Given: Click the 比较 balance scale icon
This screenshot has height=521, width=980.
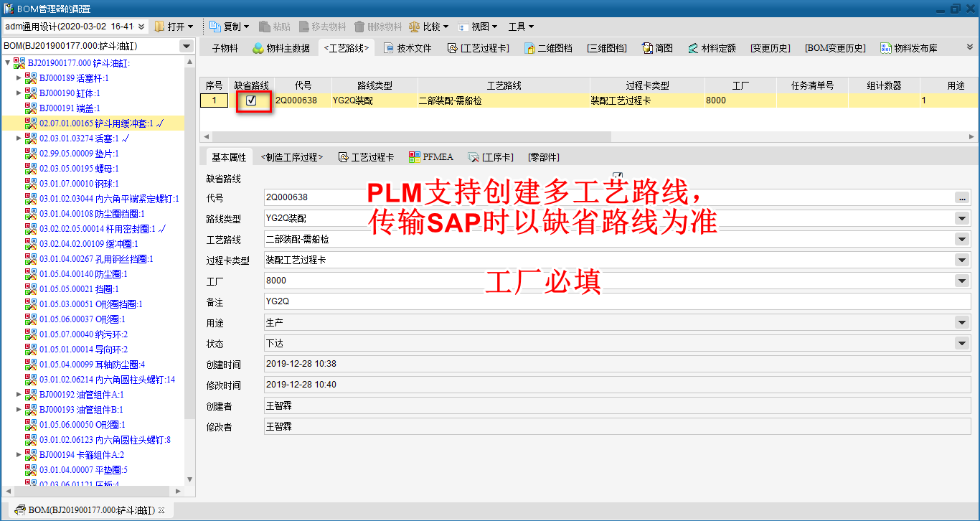Looking at the screenshot, I should [x=415, y=27].
